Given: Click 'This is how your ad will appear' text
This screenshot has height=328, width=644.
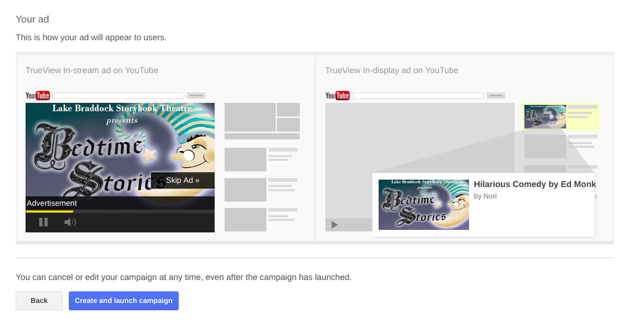Looking at the screenshot, I should 91,38.
